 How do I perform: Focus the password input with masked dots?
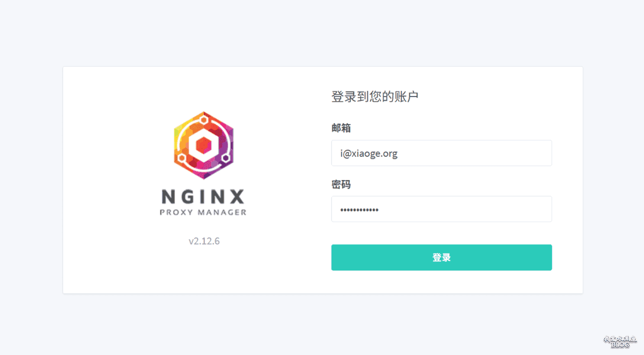(x=441, y=209)
